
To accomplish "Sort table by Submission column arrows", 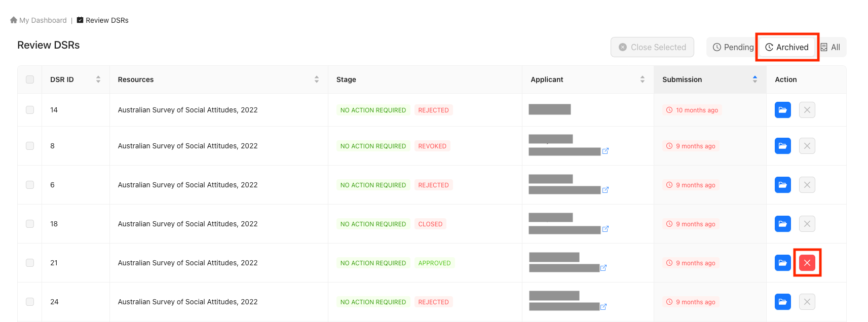I will (755, 79).
